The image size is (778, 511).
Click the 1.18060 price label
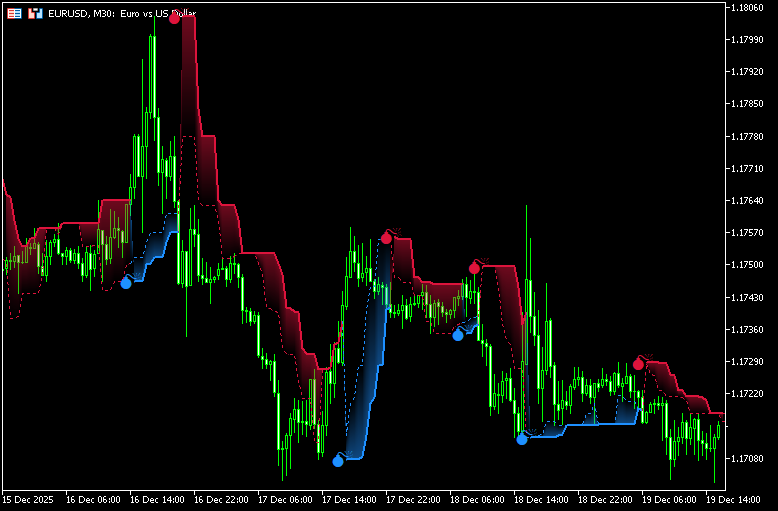click(750, 8)
